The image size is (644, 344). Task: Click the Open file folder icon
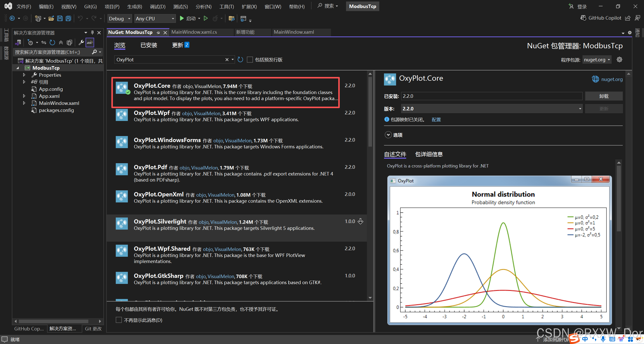coord(51,18)
